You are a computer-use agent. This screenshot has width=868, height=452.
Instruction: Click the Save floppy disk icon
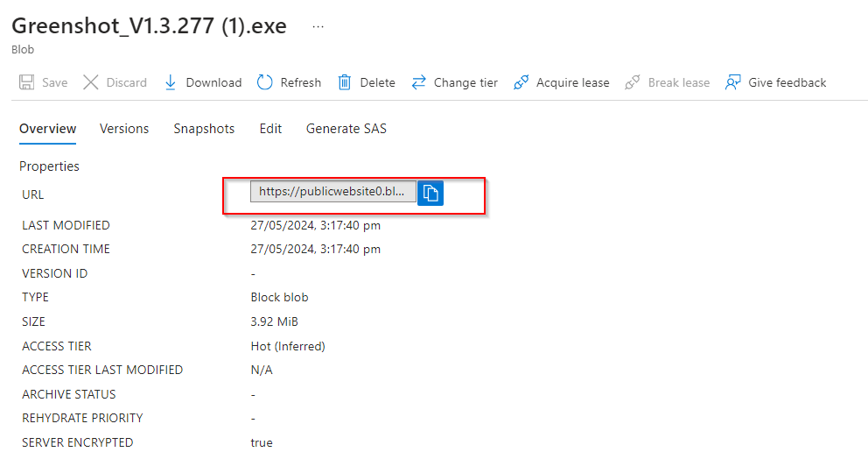pos(26,82)
